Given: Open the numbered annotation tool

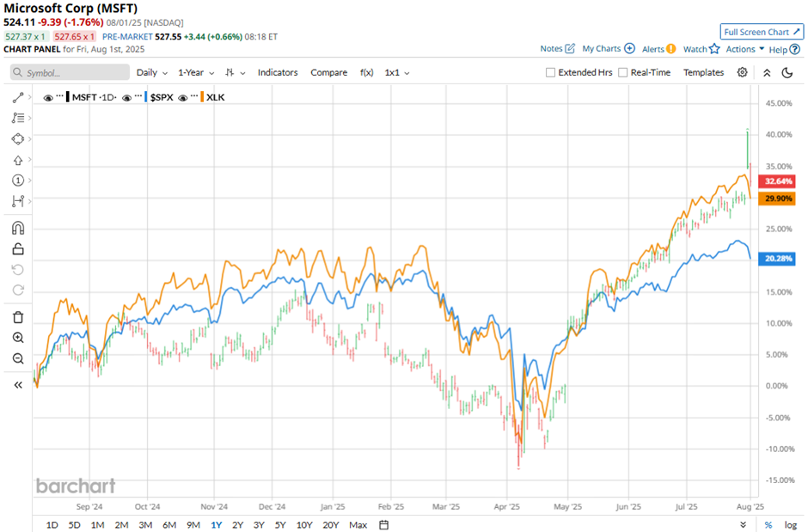Looking at the screenshot, I should [18, 180].
